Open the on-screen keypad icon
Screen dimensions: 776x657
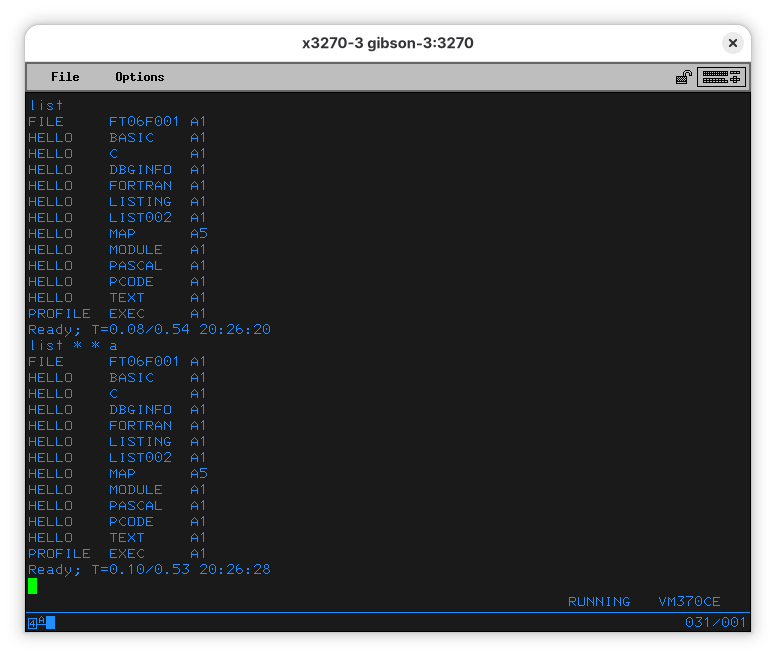click(721, 77)
